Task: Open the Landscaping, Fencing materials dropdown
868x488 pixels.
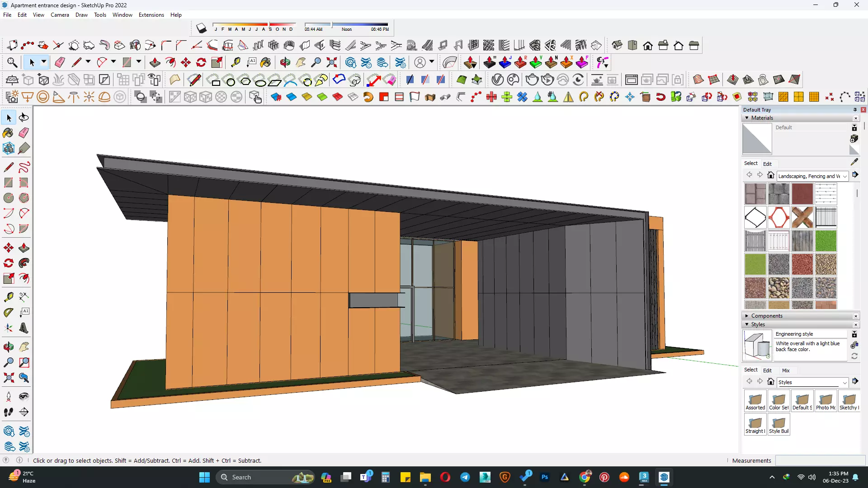Action: (844, 176)
